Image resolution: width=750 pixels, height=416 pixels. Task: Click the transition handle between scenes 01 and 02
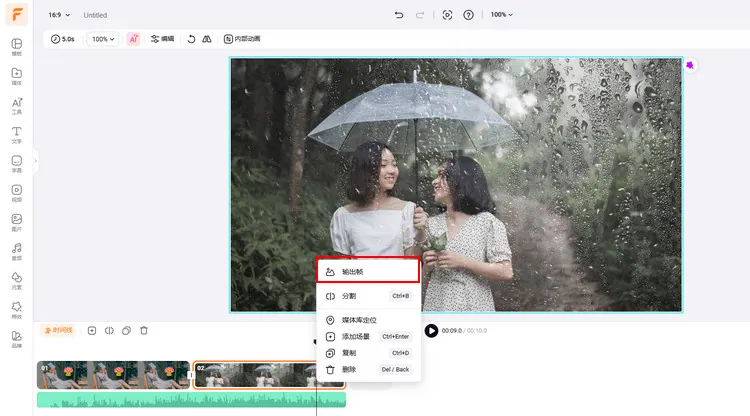pyautogui.click(x=191, y=375)
